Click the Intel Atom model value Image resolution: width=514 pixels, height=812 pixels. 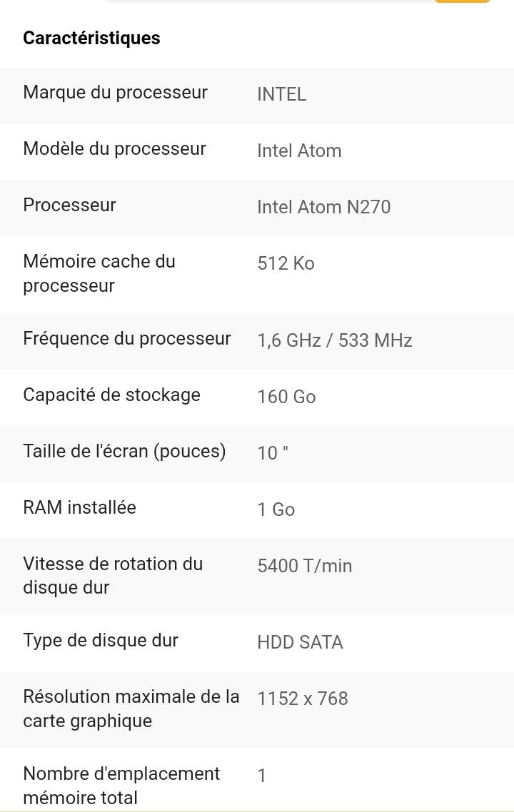point(300,151)
